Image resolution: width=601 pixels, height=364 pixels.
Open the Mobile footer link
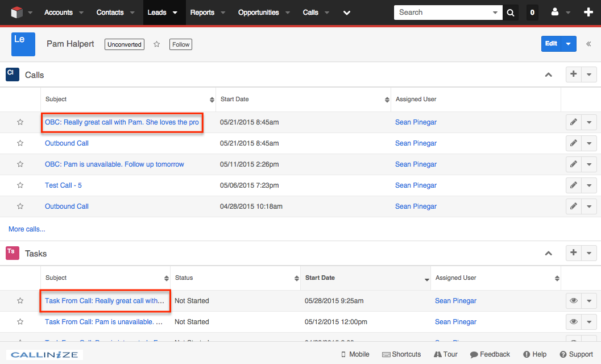(355, 354)
